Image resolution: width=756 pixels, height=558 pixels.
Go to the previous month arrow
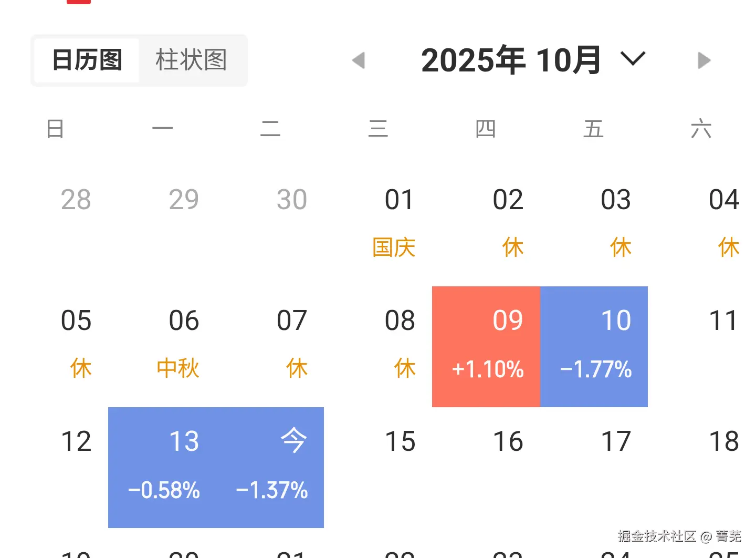tap(359, 60)
